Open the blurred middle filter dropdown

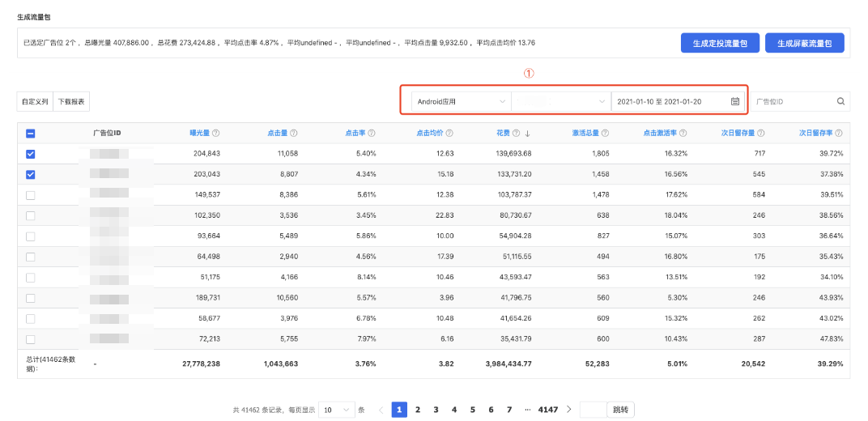tap(561, 102)
